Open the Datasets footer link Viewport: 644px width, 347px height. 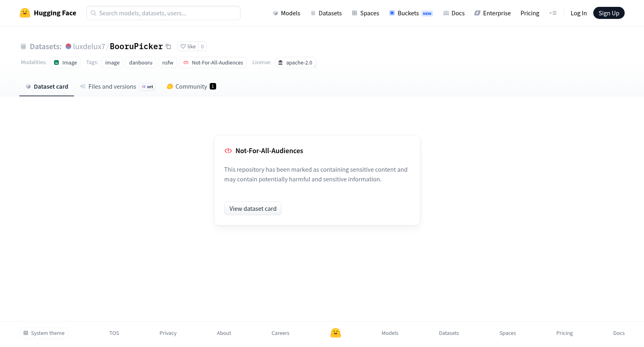(x=449, y=333)
